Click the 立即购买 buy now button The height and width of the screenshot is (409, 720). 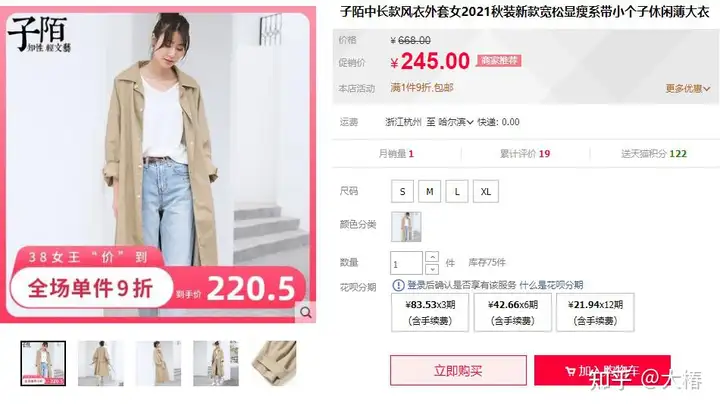458,370
